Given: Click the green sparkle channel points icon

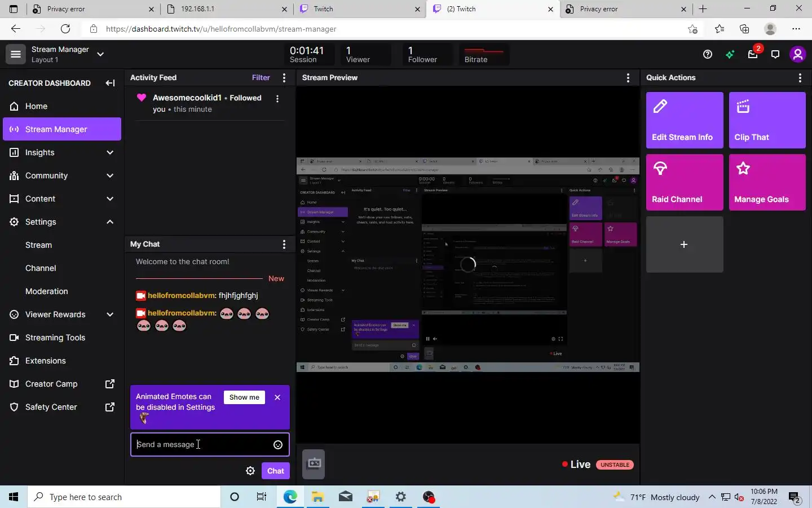Looking at the screenshot, I should 730,54.
